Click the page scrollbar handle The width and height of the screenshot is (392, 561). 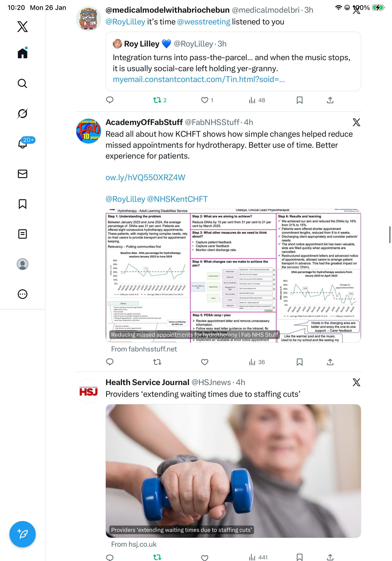[x=390, y=235]
